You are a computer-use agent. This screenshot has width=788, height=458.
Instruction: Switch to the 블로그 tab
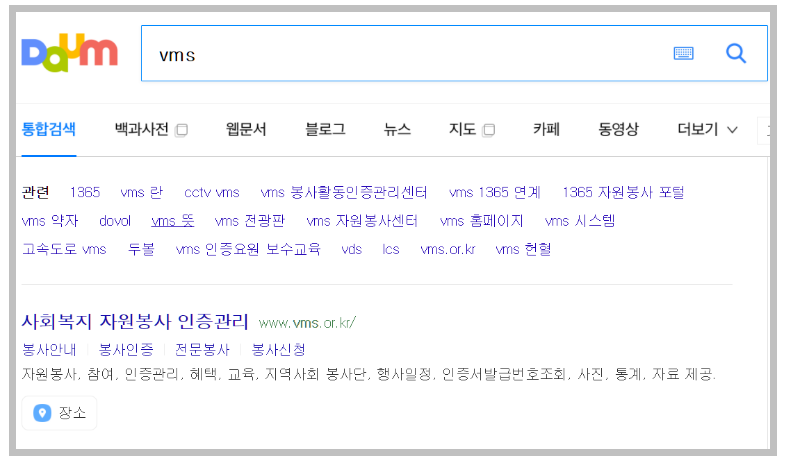tap(325, 130)
